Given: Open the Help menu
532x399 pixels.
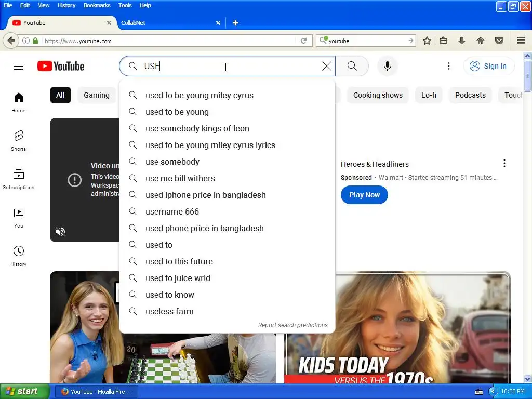Looking at the screenshot, I should click(145, 5).
